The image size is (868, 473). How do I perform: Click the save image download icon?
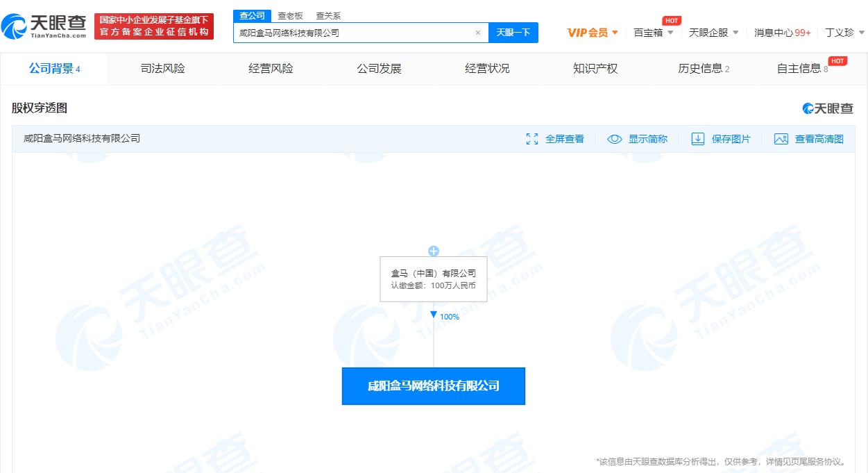tap(698, 139)
